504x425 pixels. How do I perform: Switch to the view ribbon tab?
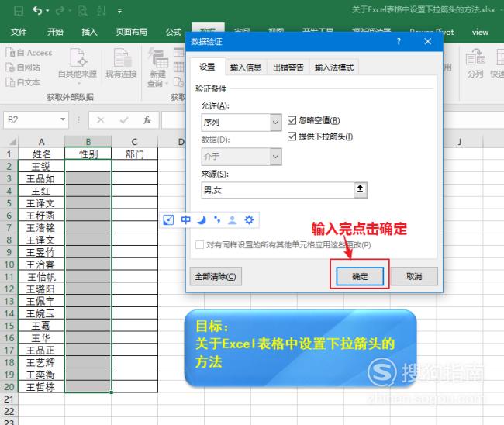pos(480,32)
